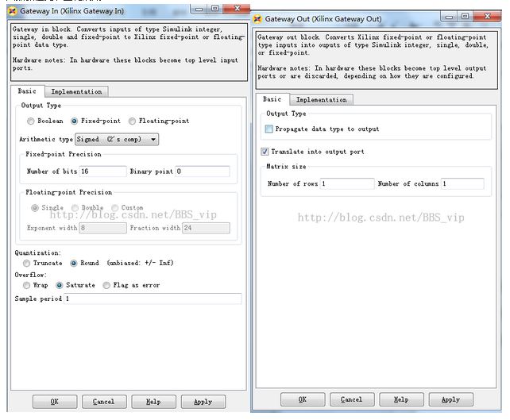
Task: Click Apply in Gateway Out dialog
Action: [450, 399]
